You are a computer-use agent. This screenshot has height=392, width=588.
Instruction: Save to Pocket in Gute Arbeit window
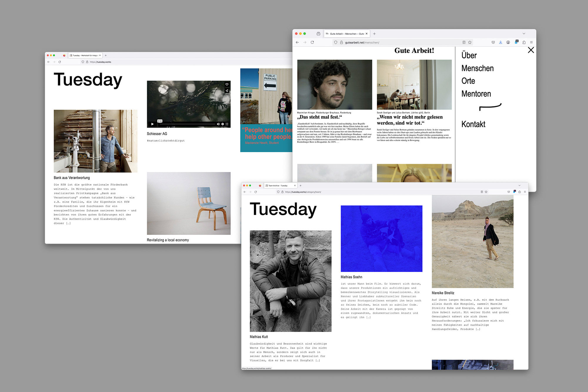point(493,42)
